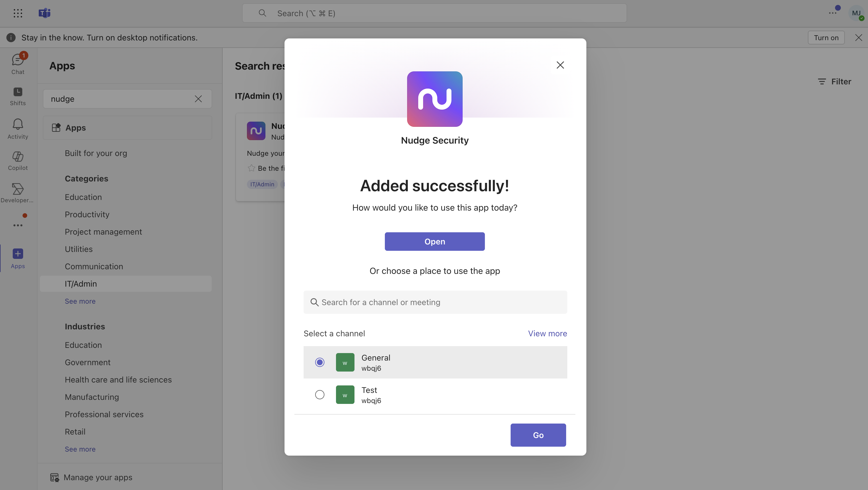Click the channel or meeting search field
868x490 pixels.
tap(435, 302)
